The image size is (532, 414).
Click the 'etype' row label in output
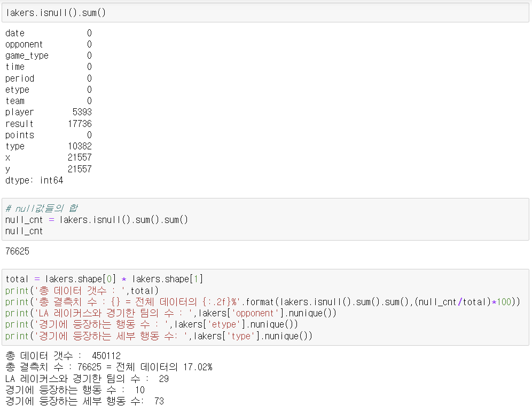[x=17, y=90]
